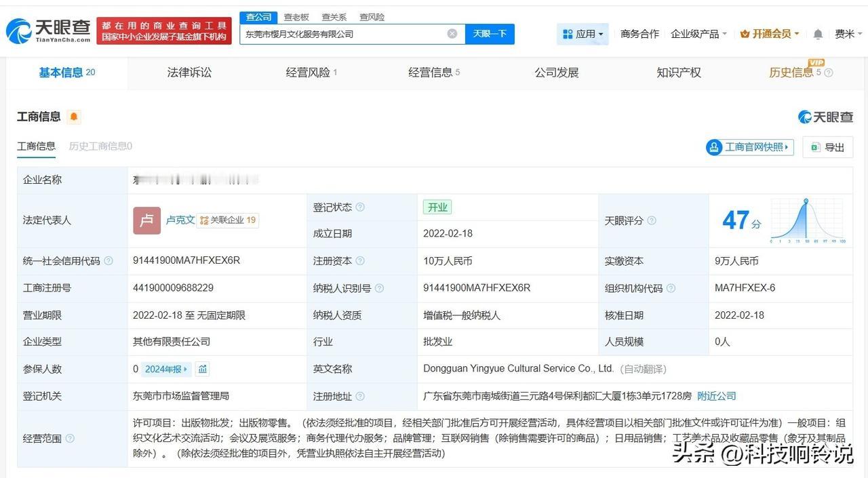
Task: Click help icon next to 统一社会信用代码
Action: pyautogui.click(x=108, y=261)
